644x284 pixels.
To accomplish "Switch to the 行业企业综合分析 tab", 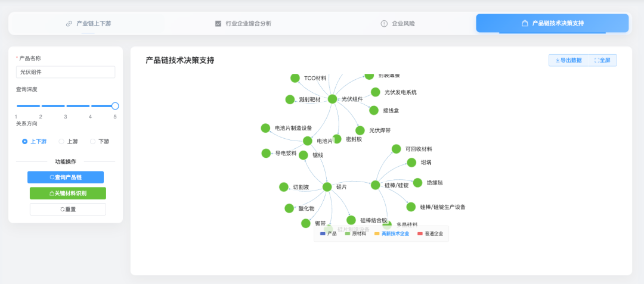I will pos(243,23).
